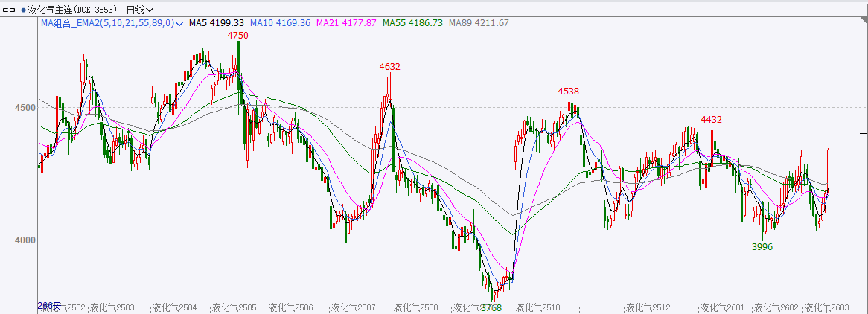Screen dimensions: 868x314
Task: Click the green MA55 4186.73 legend
Action: tap(412, 23)
